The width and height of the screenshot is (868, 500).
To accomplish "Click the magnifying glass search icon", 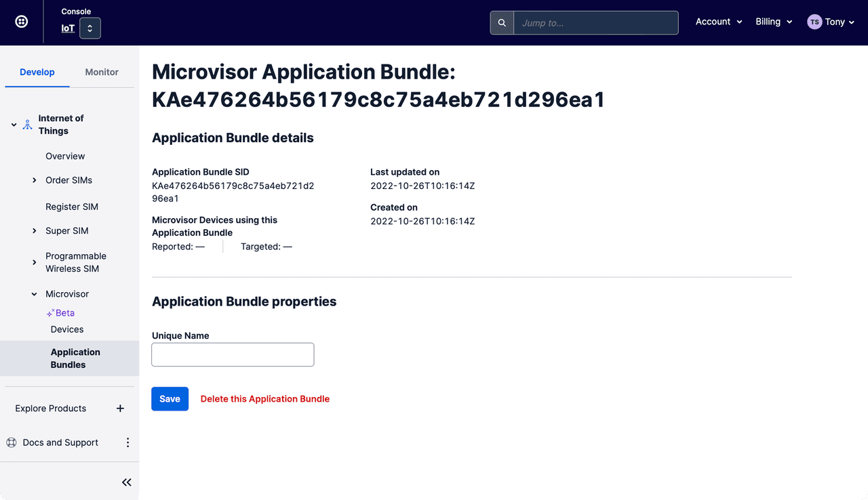I will (x=501, y=22).
